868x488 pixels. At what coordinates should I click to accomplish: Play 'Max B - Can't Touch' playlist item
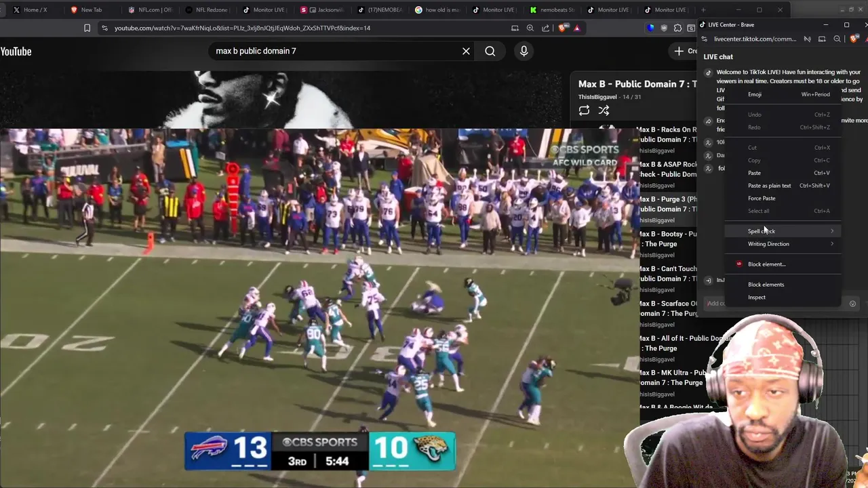(667, 279)
